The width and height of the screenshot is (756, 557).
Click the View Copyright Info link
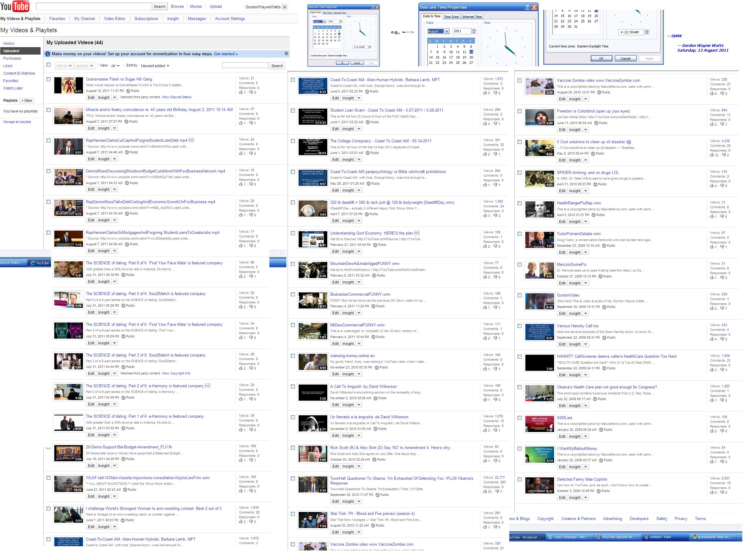tap(176, 374)
